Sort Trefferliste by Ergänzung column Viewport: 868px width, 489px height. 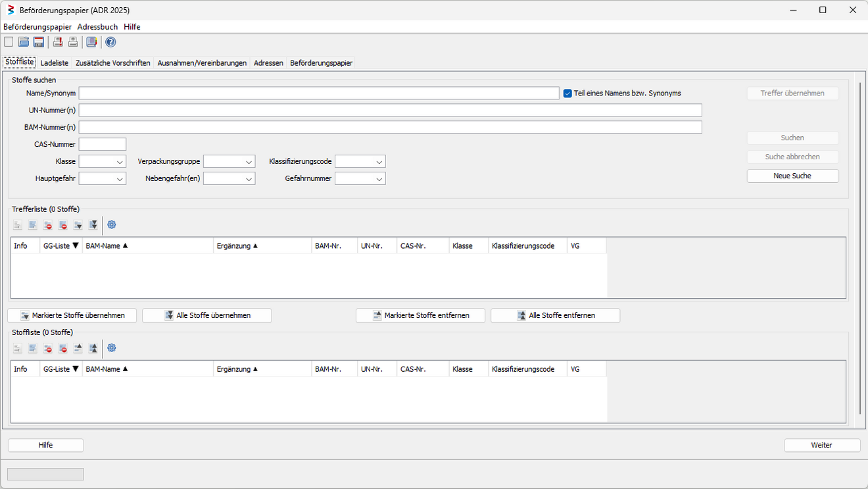tap(262, 246)
